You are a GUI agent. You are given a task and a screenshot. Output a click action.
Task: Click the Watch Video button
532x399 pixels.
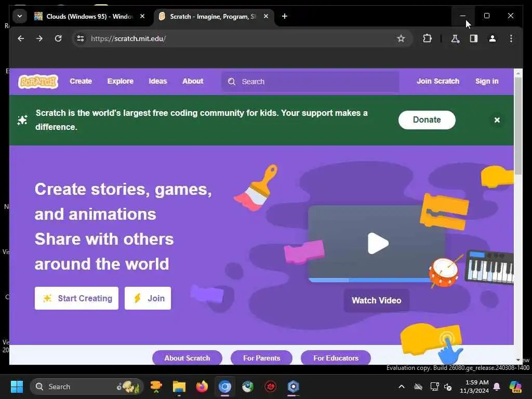[376, 300]
